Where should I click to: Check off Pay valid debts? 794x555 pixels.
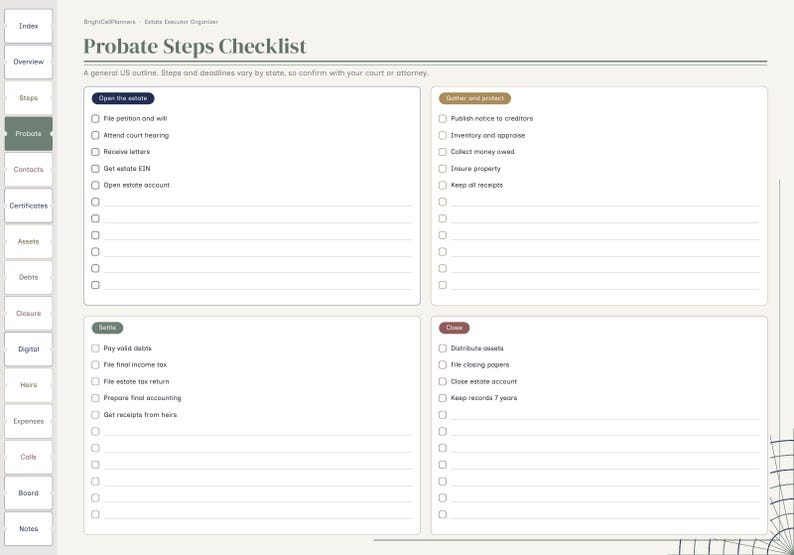pyautogui.click(x=95, y=348)
